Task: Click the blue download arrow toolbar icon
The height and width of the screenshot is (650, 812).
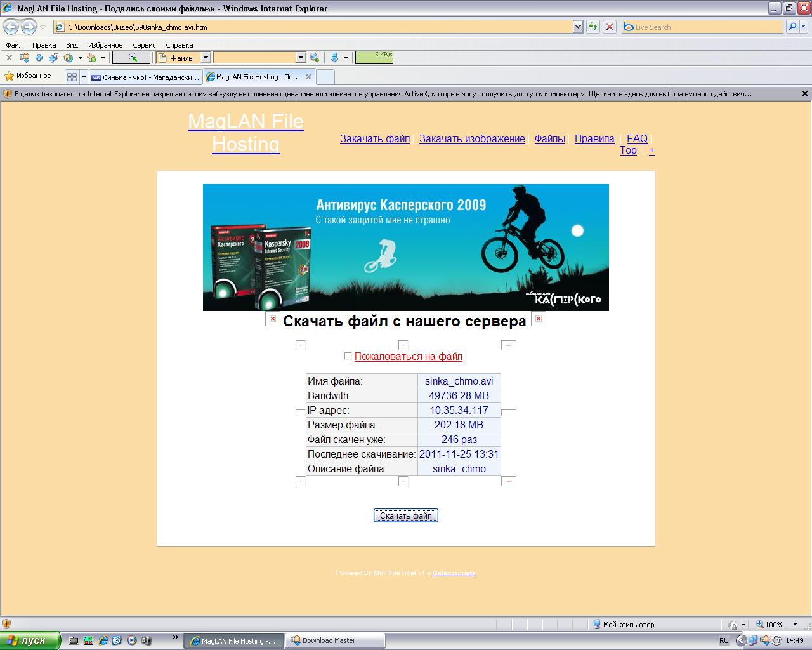Action: (334, 58)
